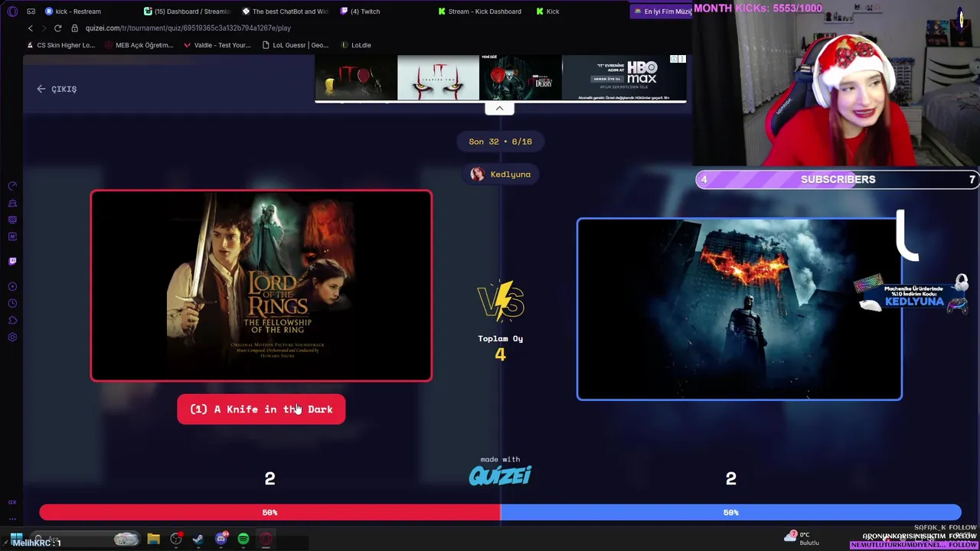Open workspaces icon in tab bar

[31, 11]
